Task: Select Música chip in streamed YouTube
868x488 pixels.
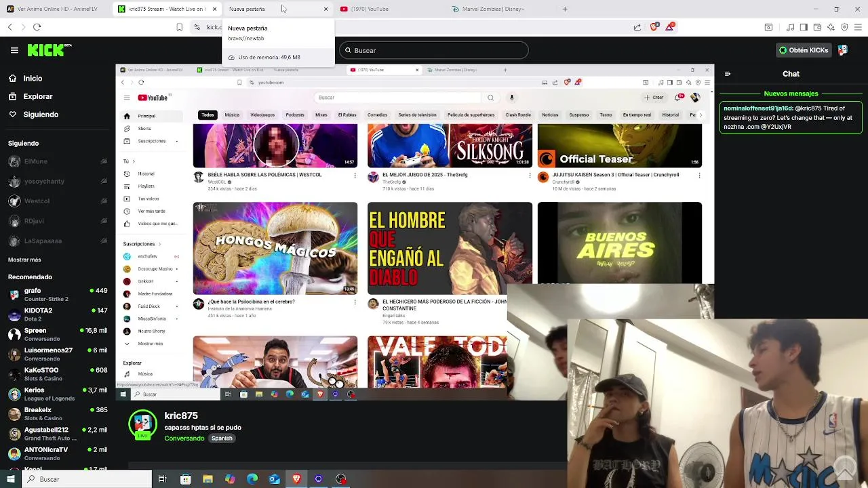Action: pyautogui.click(x=232, y=115)
